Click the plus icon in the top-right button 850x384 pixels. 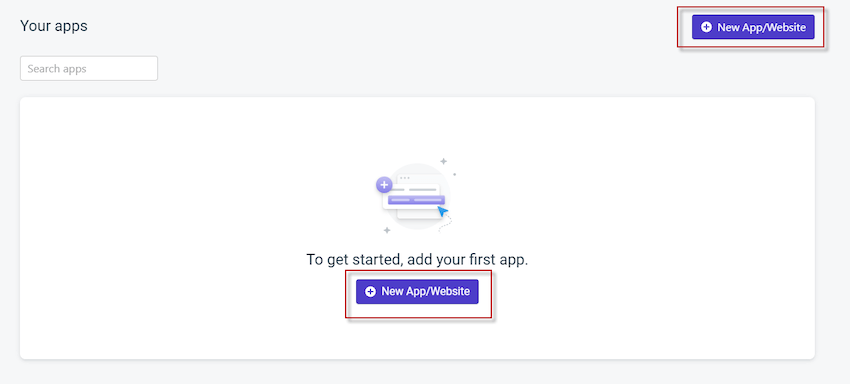706,27
